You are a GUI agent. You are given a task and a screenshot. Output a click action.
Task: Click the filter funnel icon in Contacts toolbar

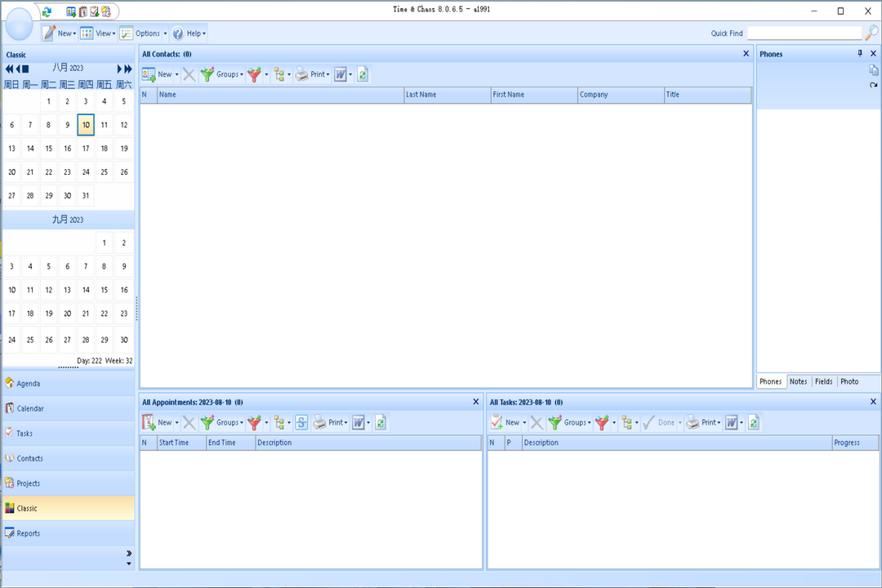255,74
